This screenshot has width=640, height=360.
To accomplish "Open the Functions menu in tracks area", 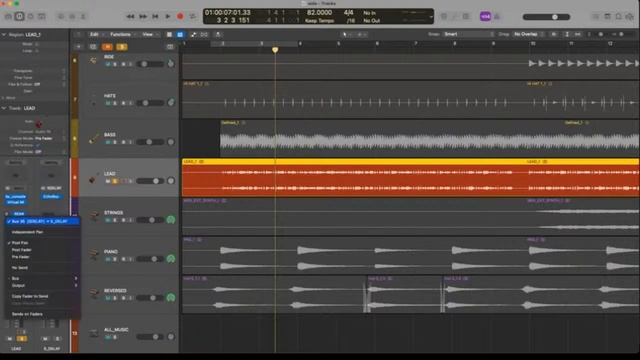I will (122, 35).
